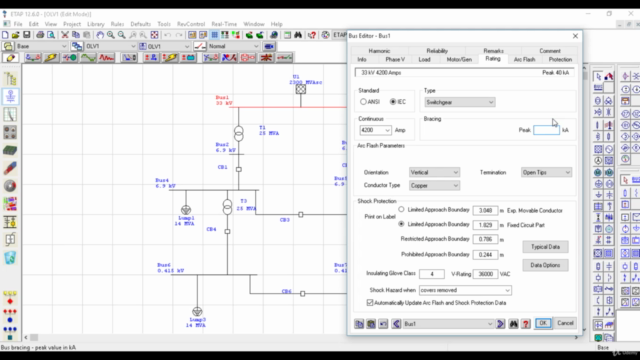Go to next element in Bus Editor
640x360 pixels.
(501, 324)
